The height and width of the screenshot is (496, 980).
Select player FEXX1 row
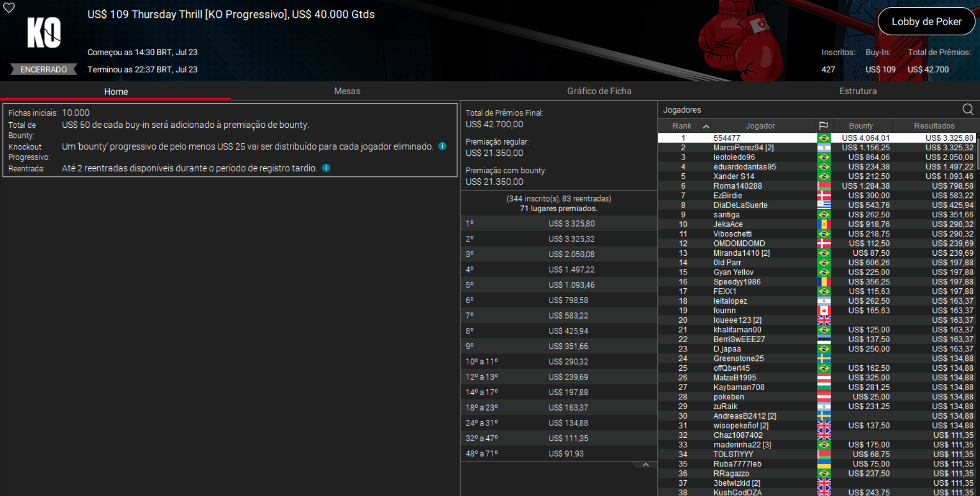point(816,291)
